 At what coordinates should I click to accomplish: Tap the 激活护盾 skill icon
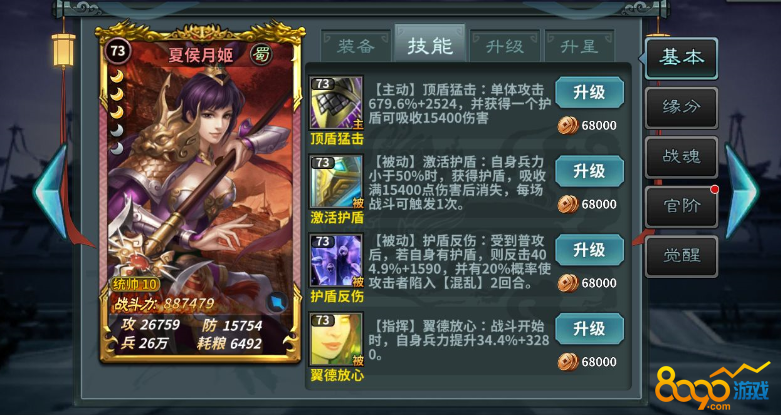[336, 181]
